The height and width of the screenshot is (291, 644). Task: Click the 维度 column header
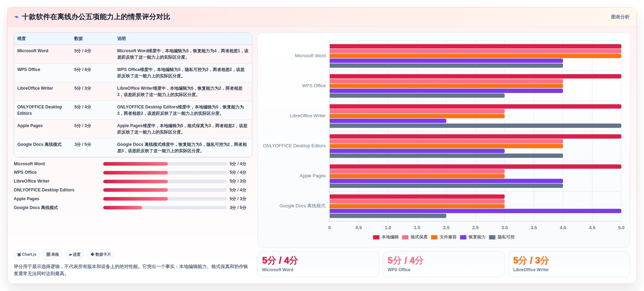(22, 38)
